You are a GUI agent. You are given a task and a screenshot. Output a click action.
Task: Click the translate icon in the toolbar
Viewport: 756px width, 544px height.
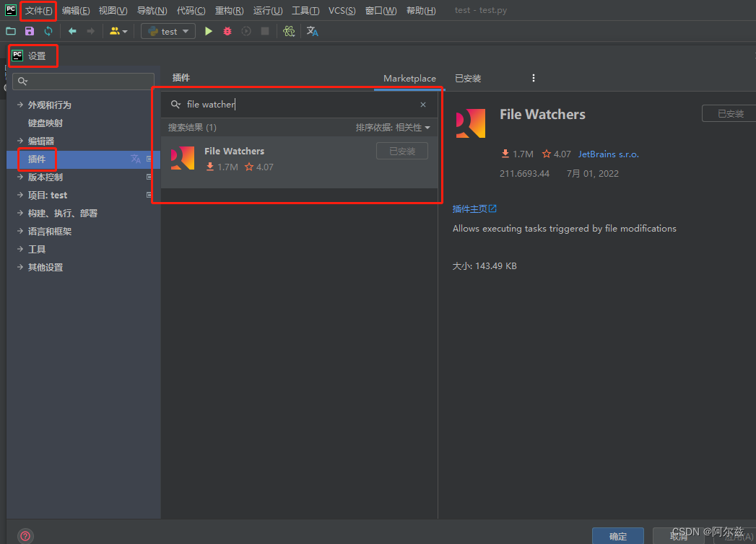pyautogui.click(x=312, y=31)
